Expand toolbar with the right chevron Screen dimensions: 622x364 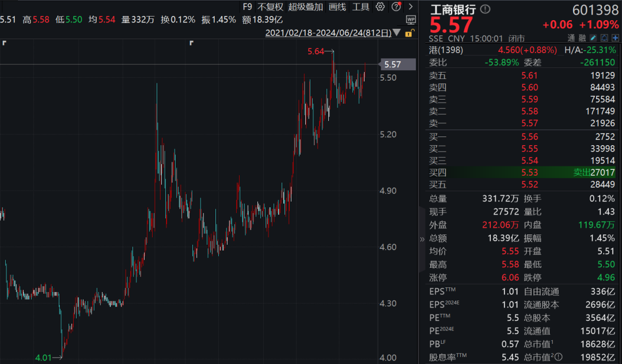[x=411, y=7]
